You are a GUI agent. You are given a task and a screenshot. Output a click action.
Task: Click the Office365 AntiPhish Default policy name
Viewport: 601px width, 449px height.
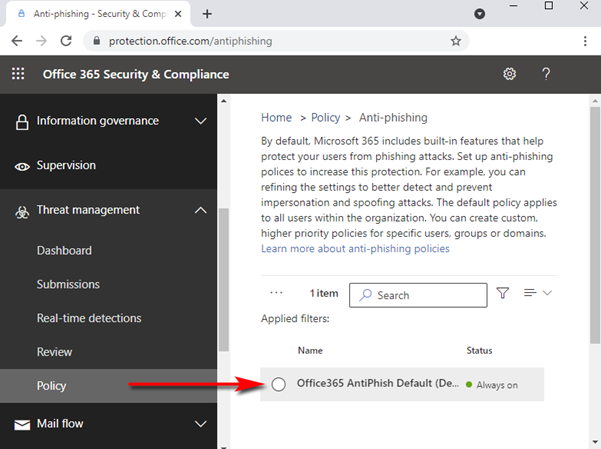tap(378, 383)
